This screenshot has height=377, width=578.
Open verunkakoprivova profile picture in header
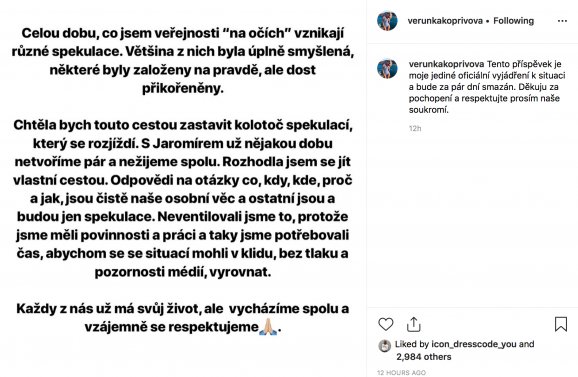(x=387, y=21)
